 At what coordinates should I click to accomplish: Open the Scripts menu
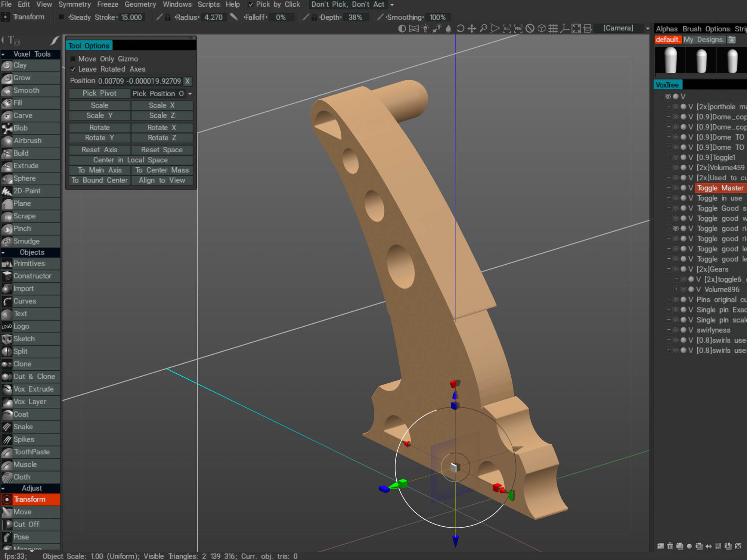208,4
